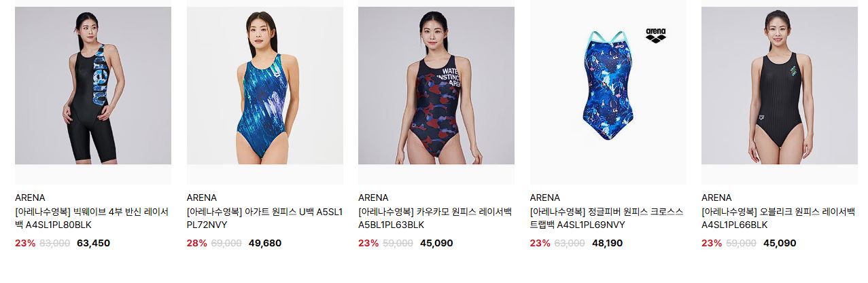The width and height of the screenshot is (868, 283).
Task: Click ARENA brand above the 49,680 item
Action: click(x=202, y=197)
